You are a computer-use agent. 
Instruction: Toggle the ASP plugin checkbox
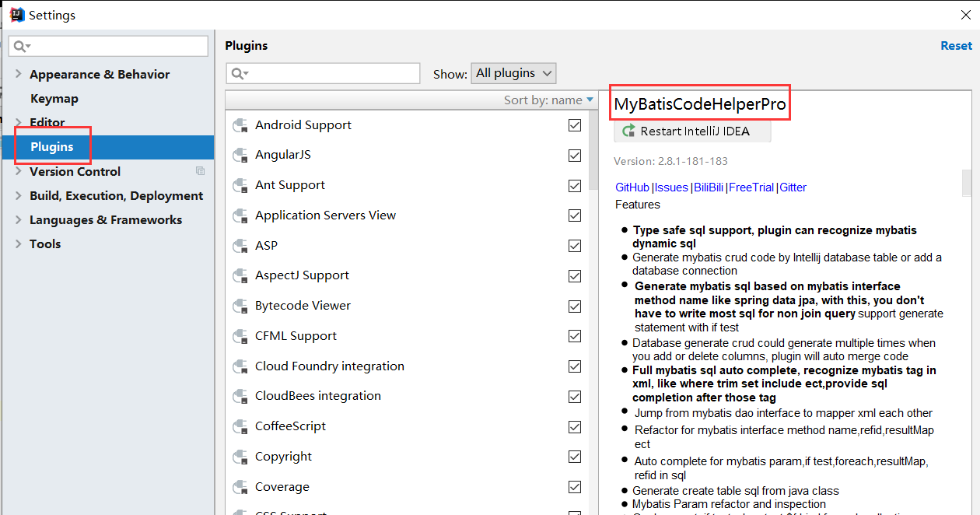pos(575,246)
